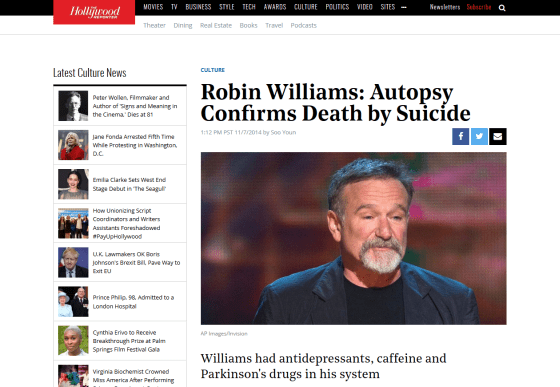Go to the Tech section
This screenshot has height=387, width=560.
(x=249, y=7)
